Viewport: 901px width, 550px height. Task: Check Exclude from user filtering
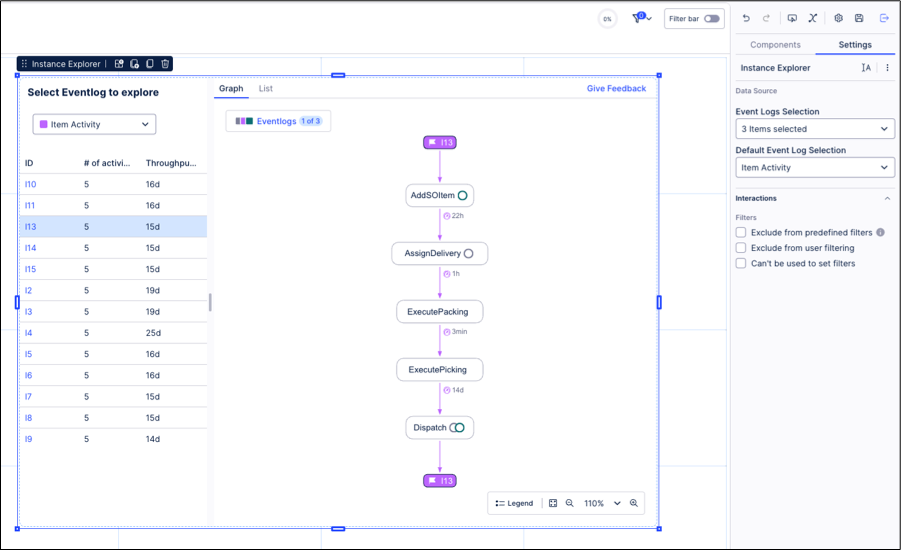click(x=741, y=248)
